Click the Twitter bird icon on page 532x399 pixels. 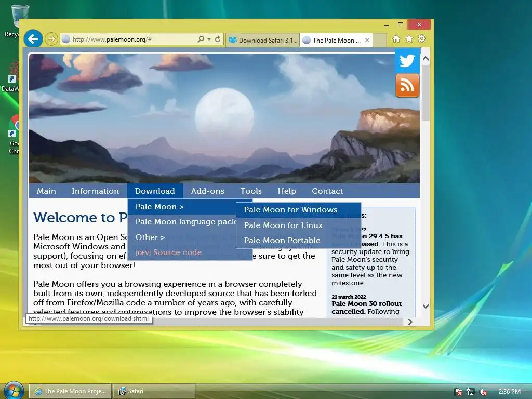[407, 61]
